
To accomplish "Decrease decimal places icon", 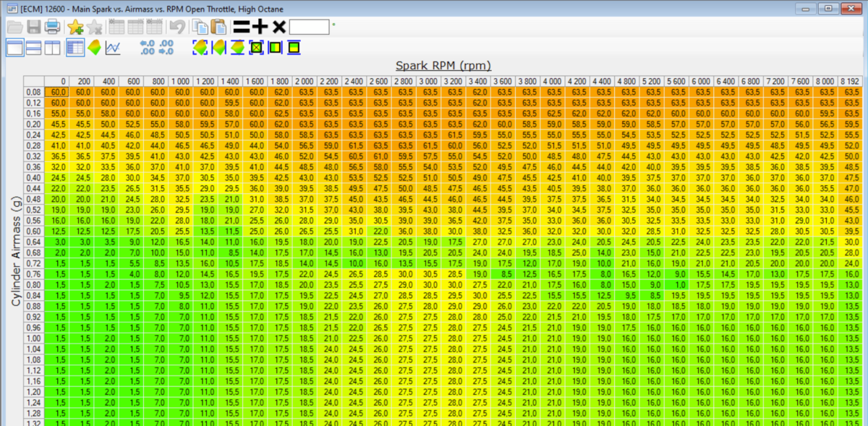I will (x=166, y=48).
